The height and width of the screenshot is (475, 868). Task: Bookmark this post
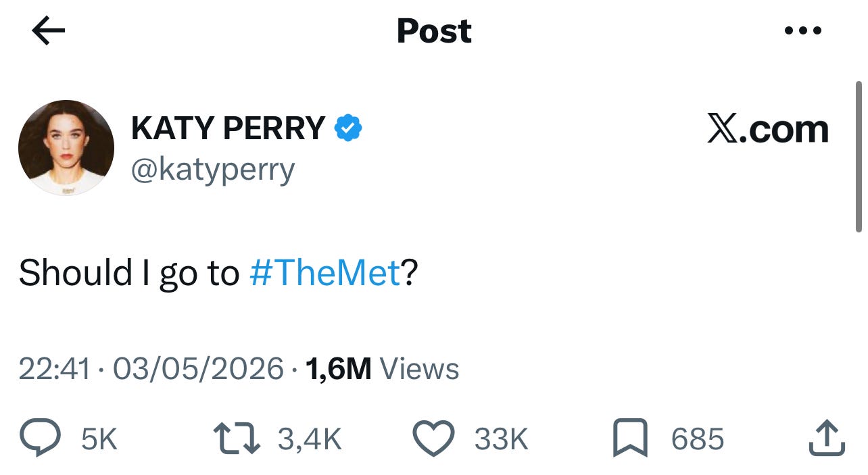(629, 439)
